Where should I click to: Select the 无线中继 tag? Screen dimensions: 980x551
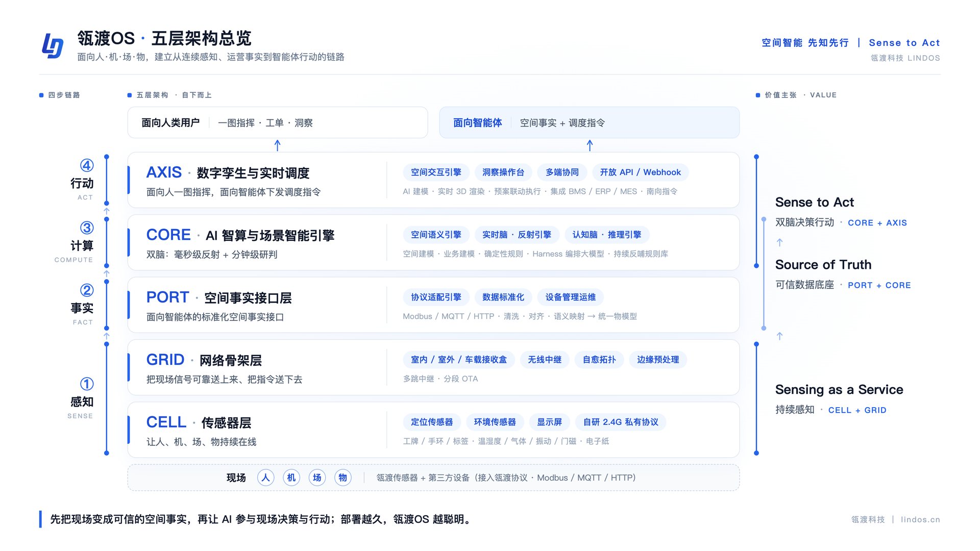pos(545,360)
